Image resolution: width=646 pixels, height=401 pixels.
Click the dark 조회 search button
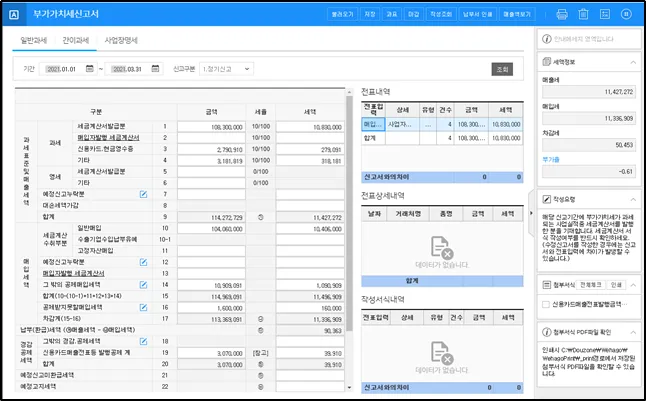(502, 69)
